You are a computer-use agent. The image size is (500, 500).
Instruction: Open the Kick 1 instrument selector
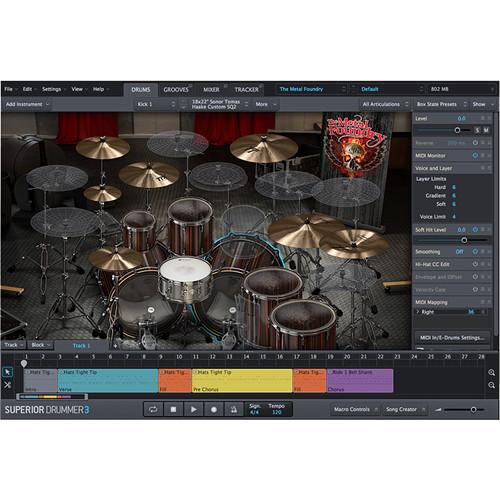point(156,104)
